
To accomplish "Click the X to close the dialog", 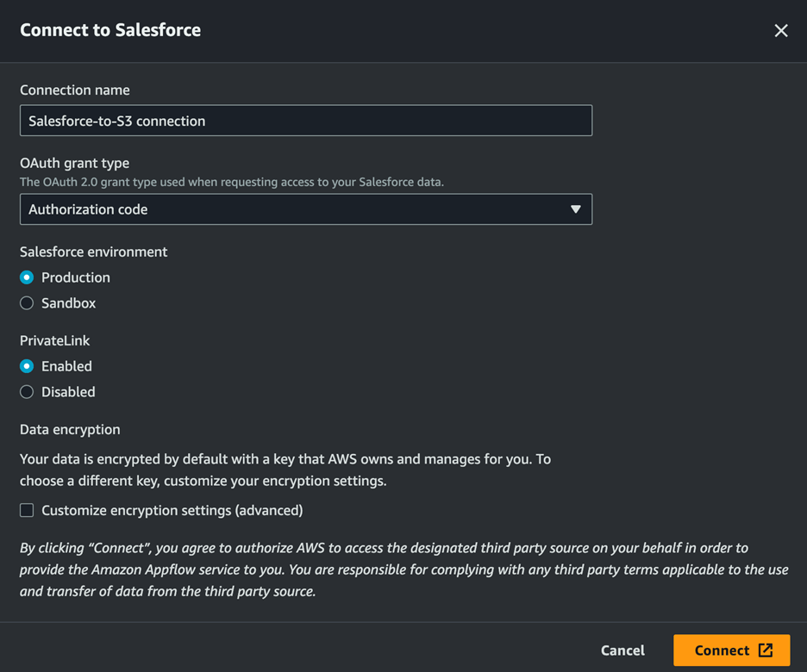I will click(x=781, y=30).
